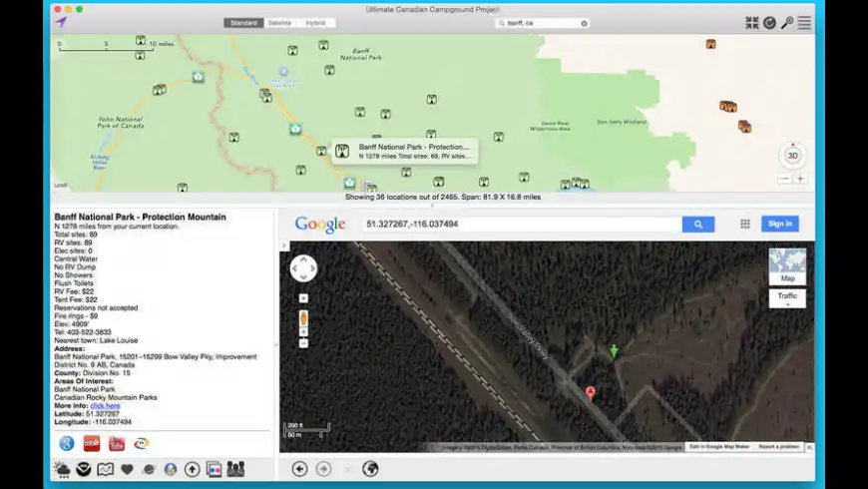Go back with the browser back arrow
This screenshot has height=489, width=868.
pos(299,469)
